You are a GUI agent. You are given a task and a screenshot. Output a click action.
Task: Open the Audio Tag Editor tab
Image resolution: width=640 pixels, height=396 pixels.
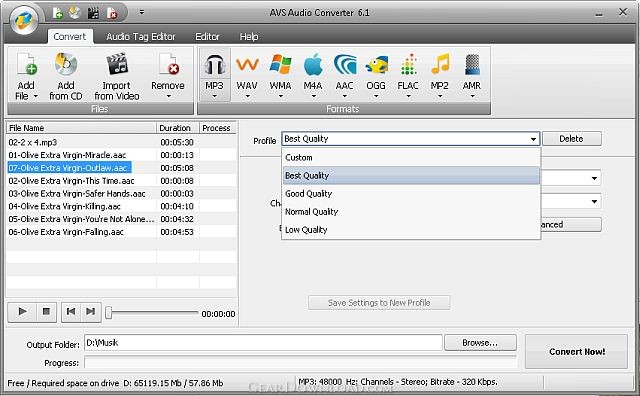coord(141,37)
